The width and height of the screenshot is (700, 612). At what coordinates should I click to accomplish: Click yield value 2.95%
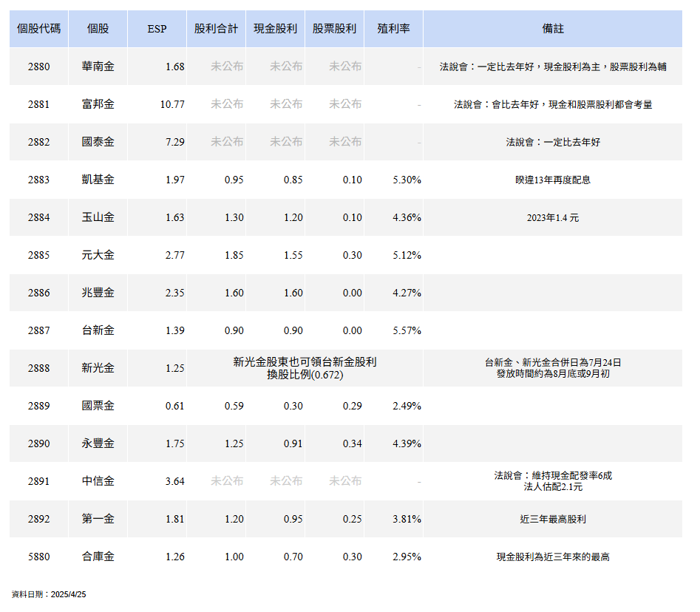407,557
